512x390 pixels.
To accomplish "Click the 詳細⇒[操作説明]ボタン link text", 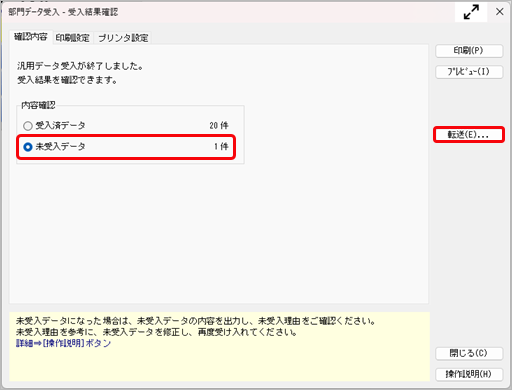I will [x=63, y=343].
